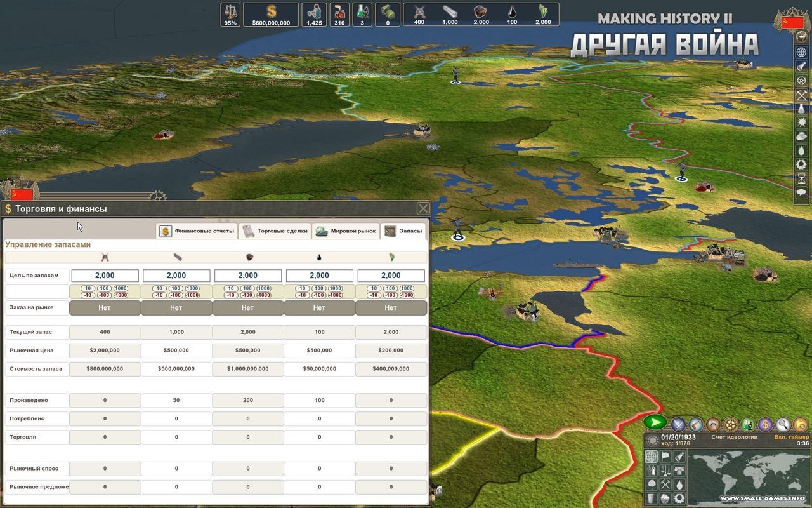Select the flag map mode near minimap
Image resolution: width=812 pixels, height=508 pixels.
(665, 457)
